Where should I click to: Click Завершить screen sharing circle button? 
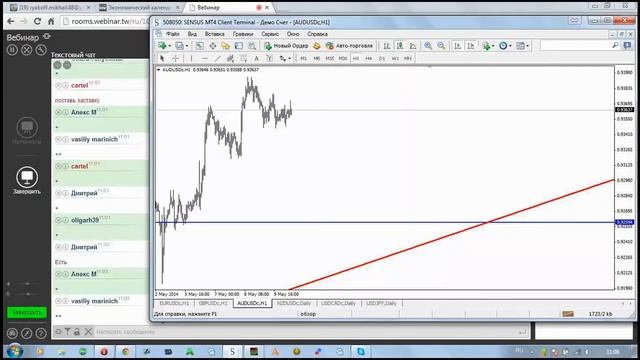click(27, 177)
